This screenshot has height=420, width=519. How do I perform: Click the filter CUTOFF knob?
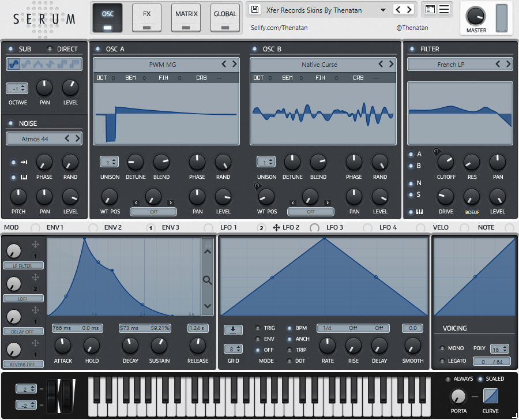click(446, 162)
